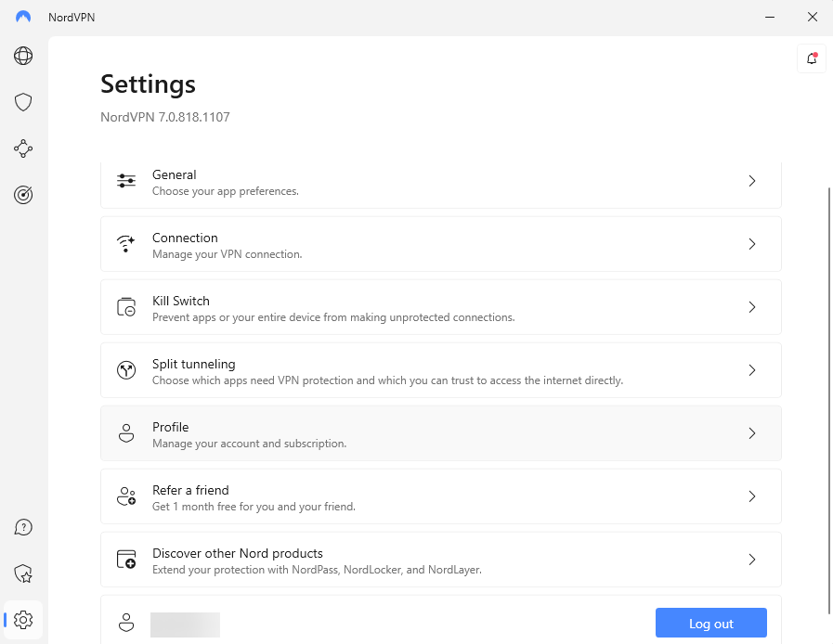Open Refer a friend option
Viewport: 833px width, 644px height.
click(440, 497)
